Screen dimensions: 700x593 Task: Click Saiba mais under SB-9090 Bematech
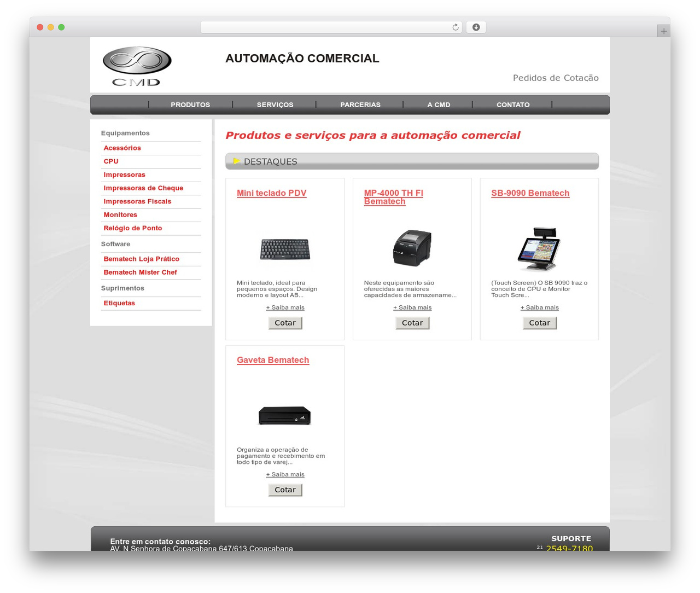(x=539, y=307)
